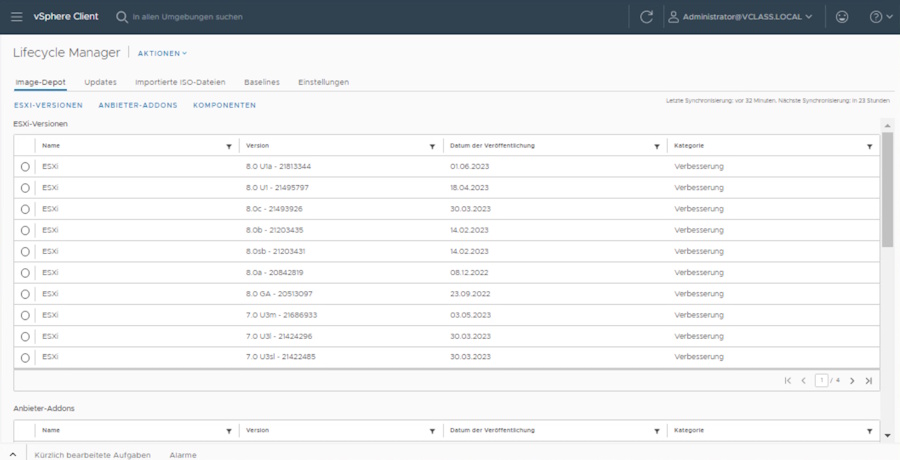Select ESXi 8.0sb - 21203431 radio button
The image size is (900, 460).
tap(25, 252)
